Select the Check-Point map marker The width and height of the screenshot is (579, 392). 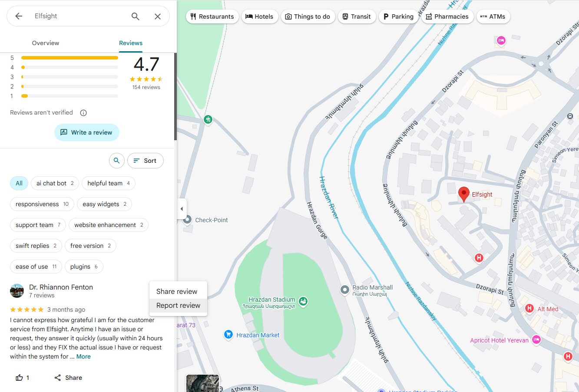(188, 220)
